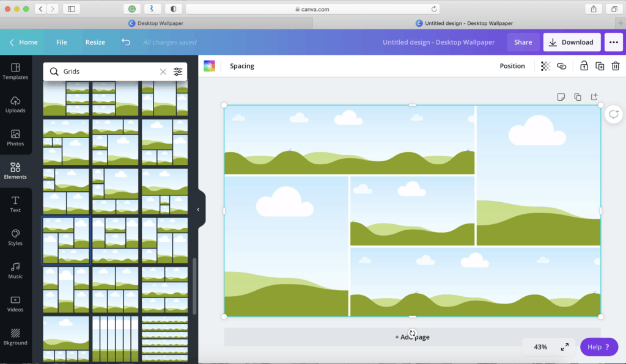This screenshot has height=364, width=626.
Task: Open the transparency checkerboard icon
Action: tap(545, 66)
